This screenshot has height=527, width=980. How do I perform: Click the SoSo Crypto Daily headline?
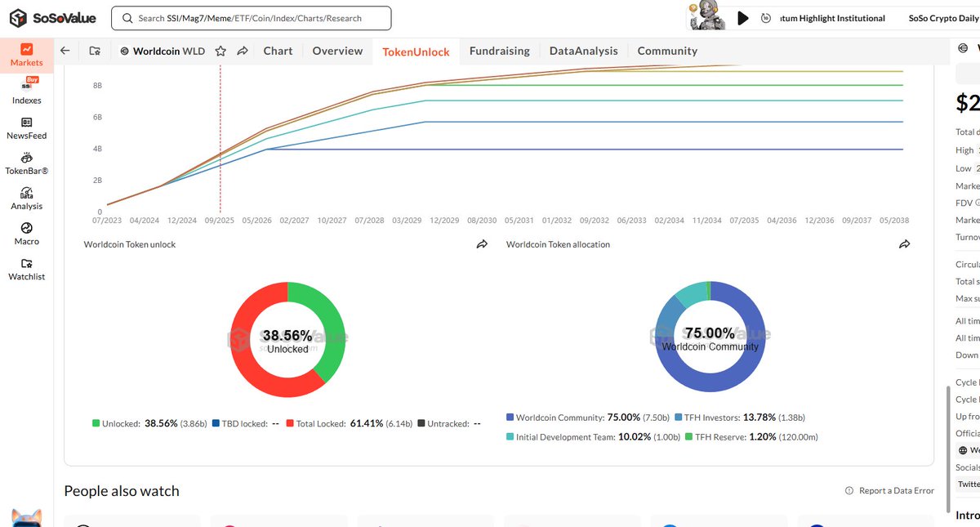943,18
